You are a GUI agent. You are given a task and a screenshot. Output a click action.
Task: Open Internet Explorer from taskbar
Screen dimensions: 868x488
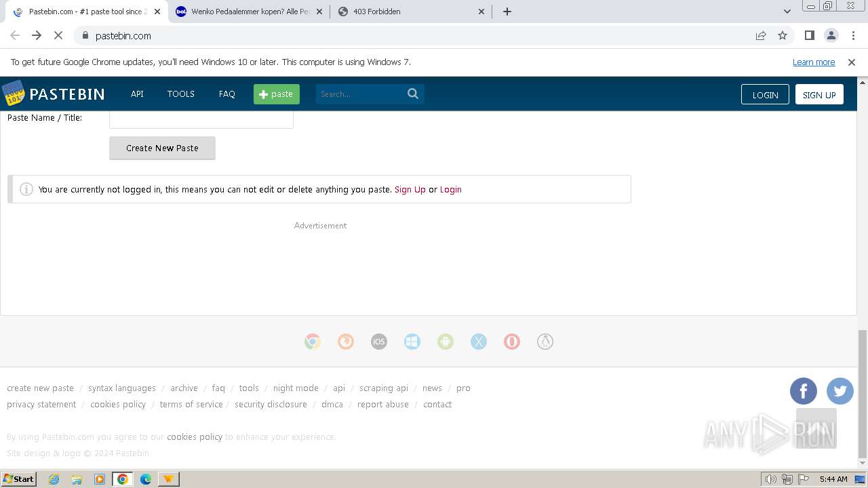click(54, 479)
